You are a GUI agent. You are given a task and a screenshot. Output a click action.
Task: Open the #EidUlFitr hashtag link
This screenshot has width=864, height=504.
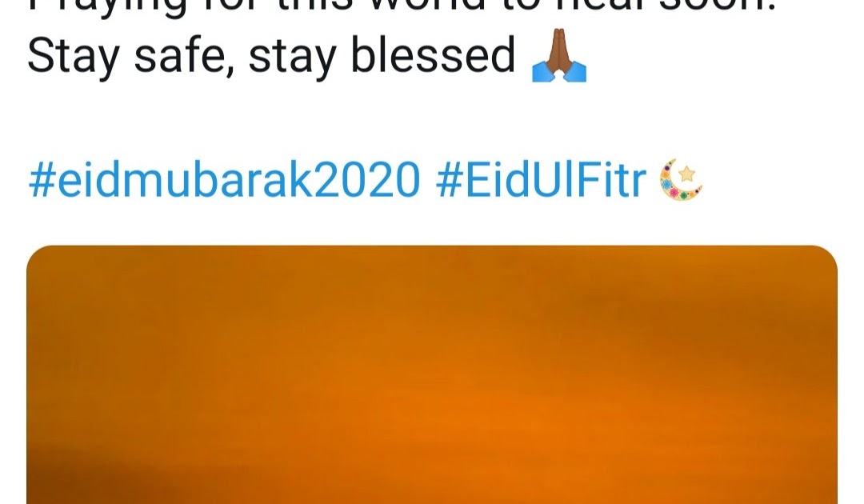541,180
